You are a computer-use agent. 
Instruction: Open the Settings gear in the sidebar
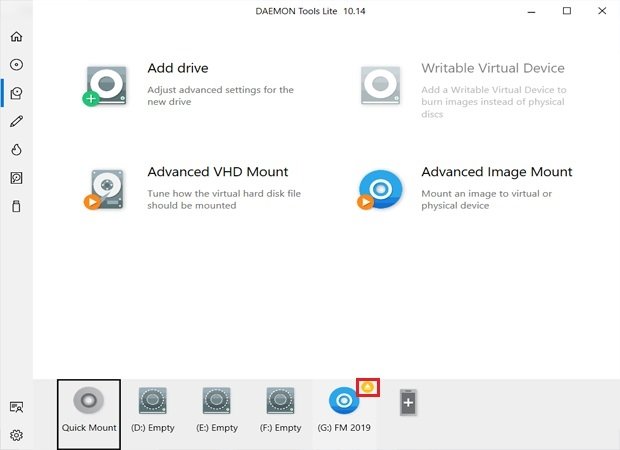[16, 435]
